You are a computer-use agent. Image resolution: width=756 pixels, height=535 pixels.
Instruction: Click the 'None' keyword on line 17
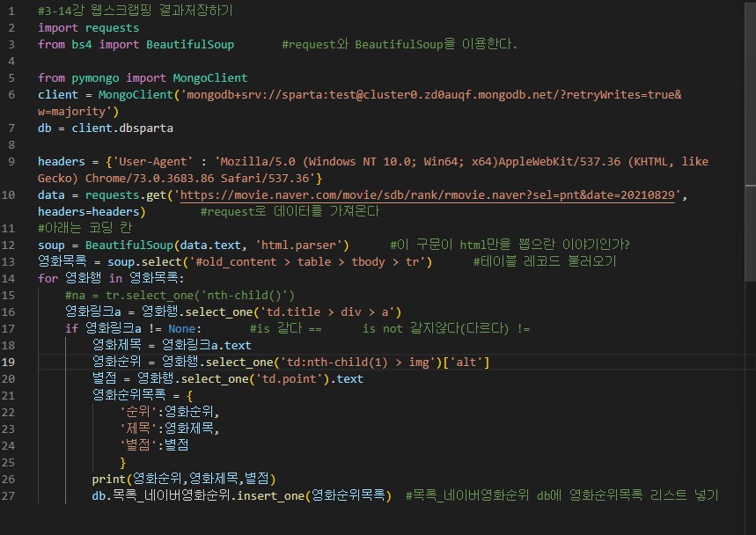pyautogui.click(x=182, y=329)
